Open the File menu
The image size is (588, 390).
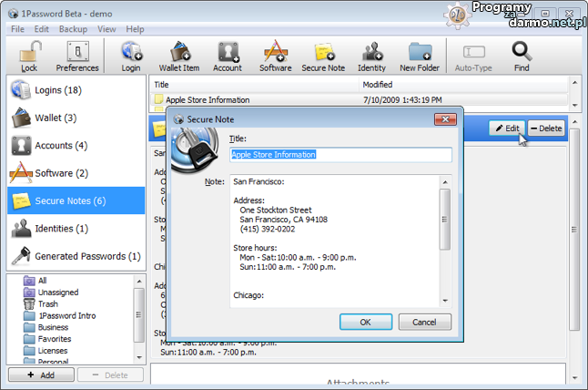tap(17, 29)
